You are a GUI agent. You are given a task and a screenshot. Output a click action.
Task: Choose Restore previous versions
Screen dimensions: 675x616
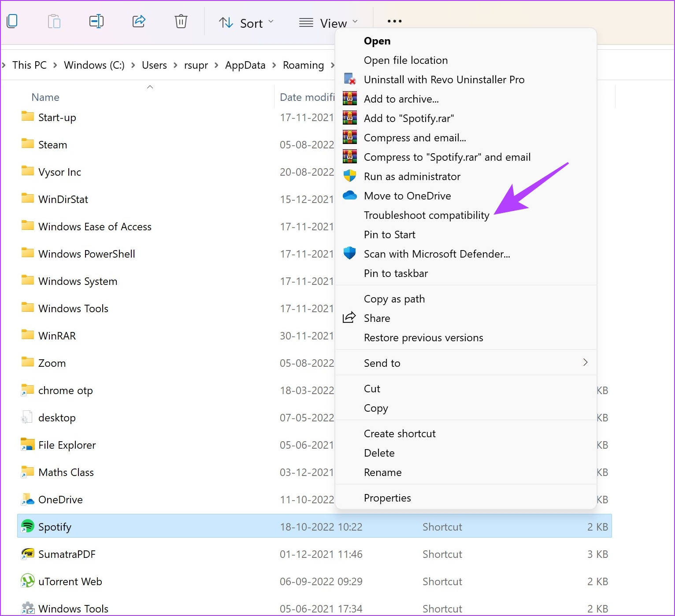(466, 338)
